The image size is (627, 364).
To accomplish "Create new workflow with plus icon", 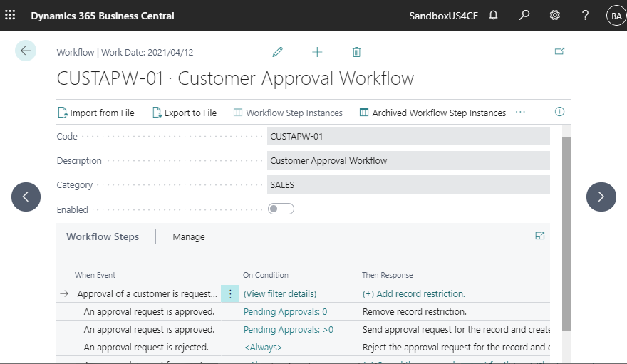I will pyautogui.click(x=317, y=52).
